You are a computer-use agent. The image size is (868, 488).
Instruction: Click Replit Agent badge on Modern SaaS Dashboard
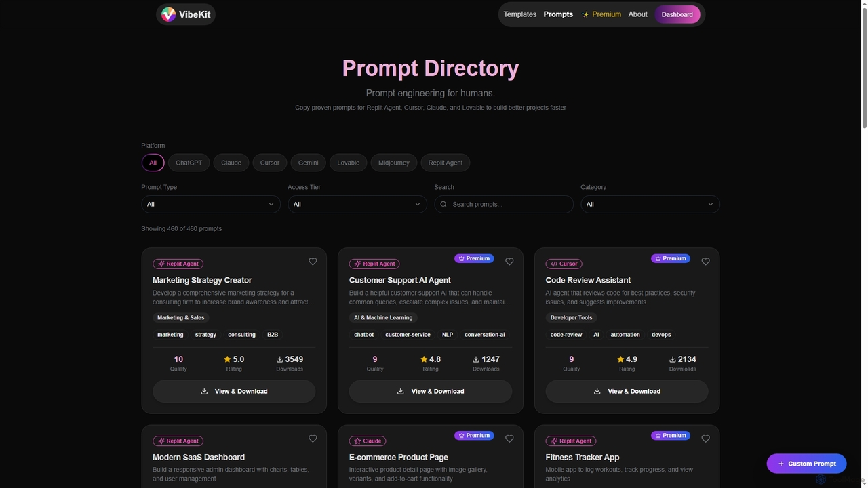click(178, 441)
